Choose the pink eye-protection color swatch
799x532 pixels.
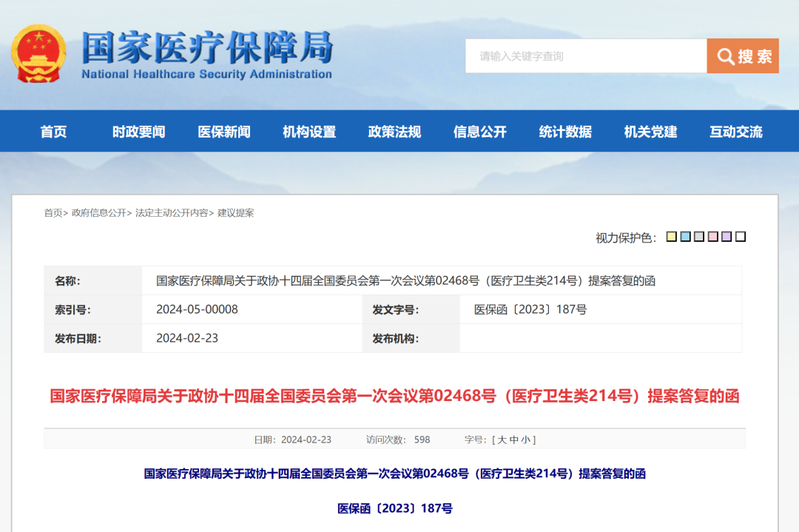coord(713,237)
